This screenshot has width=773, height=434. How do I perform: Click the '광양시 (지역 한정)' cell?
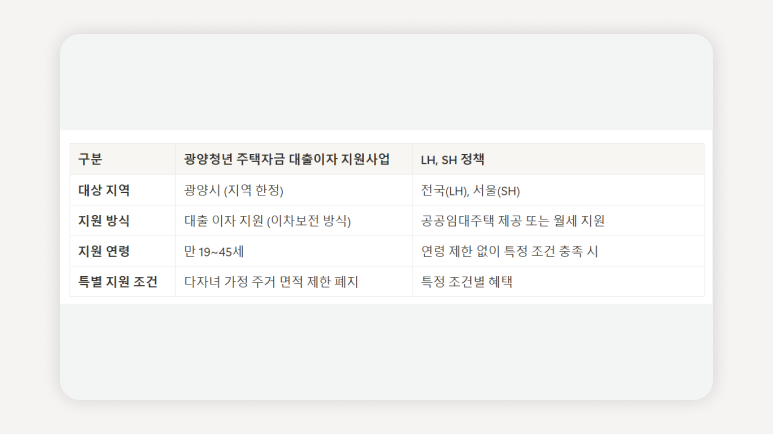294,190
